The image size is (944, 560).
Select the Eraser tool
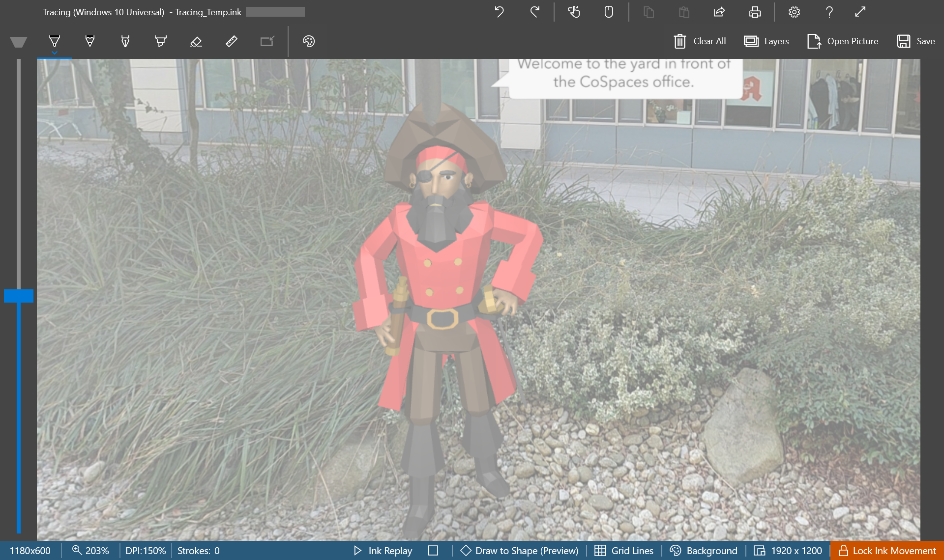click(x=196, y=41)
